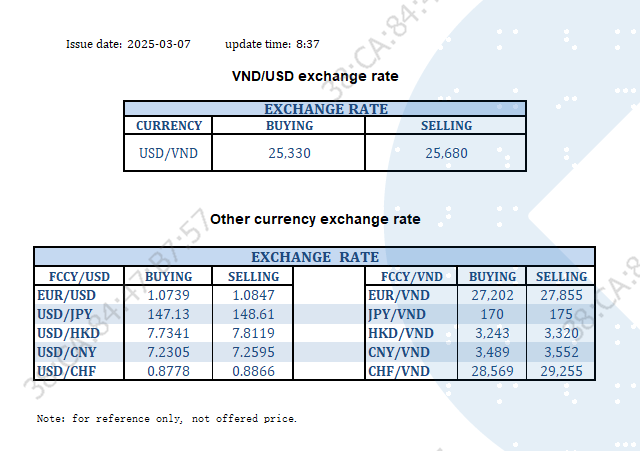Click the USD/HKD buying value 7.7341
This screenshot has width=640, height=451.
point(169,333)
